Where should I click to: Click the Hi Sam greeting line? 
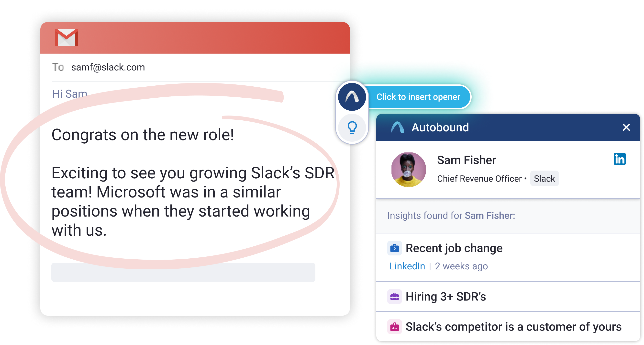[69, 94]
